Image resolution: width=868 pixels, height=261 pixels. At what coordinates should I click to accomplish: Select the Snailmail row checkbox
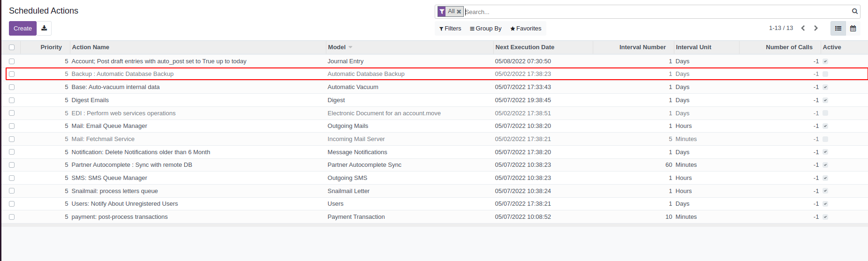(x=12, y=191)
